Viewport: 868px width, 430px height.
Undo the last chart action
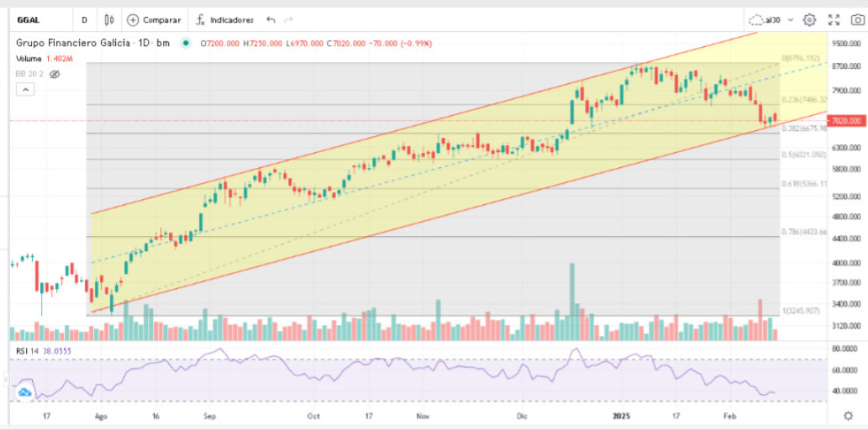pyautogui.click(x=271, y=19)
